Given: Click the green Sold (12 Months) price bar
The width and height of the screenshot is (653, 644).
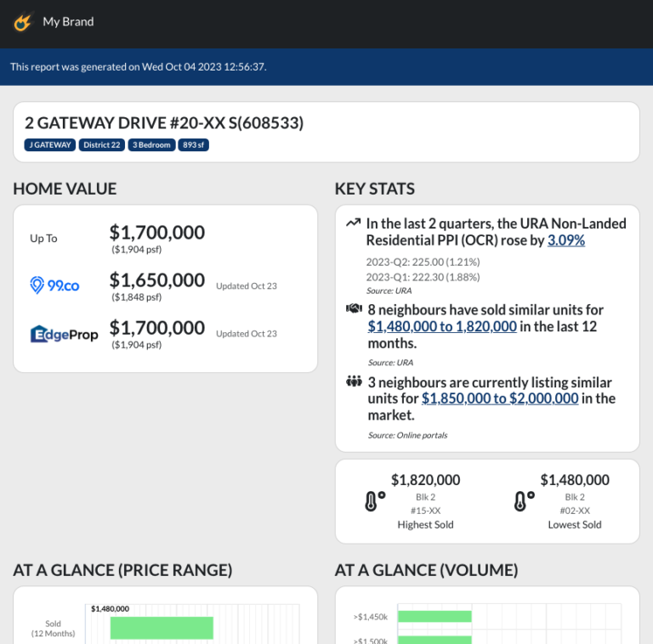Looking at the screenshot, I should 162,627.
